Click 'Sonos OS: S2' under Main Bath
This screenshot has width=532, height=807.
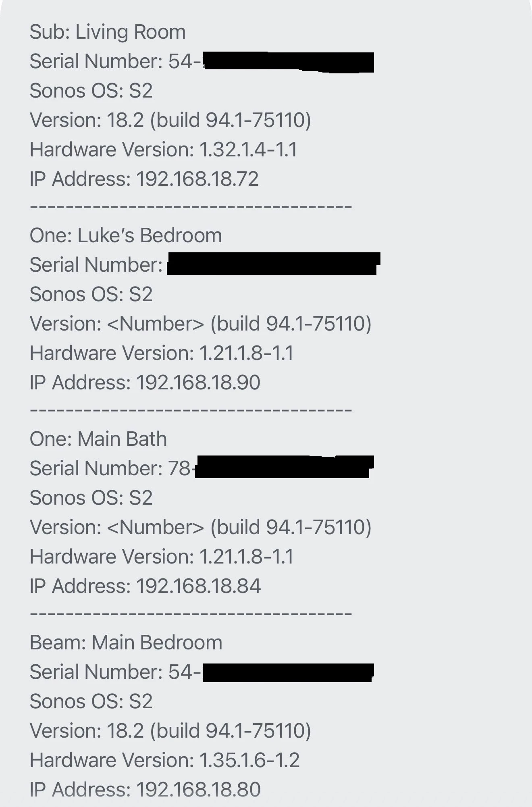click(91, 498)
